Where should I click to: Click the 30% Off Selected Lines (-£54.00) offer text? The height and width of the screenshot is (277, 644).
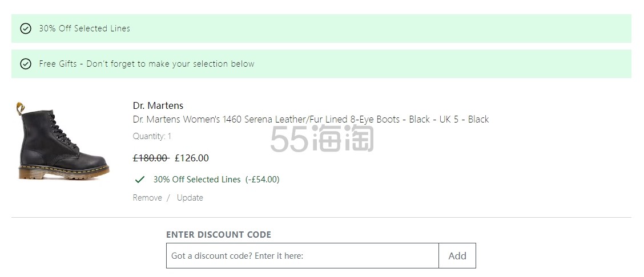(x=216, y=180)
